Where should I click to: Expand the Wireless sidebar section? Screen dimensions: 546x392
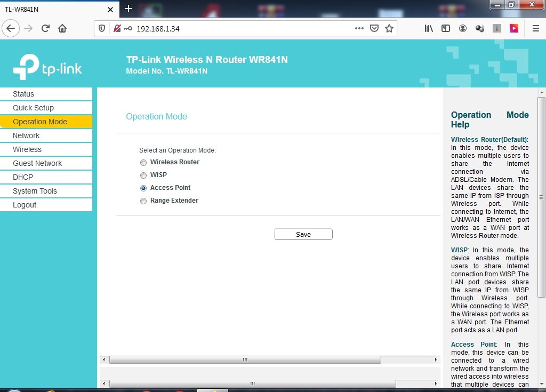(x=46, y=149)
